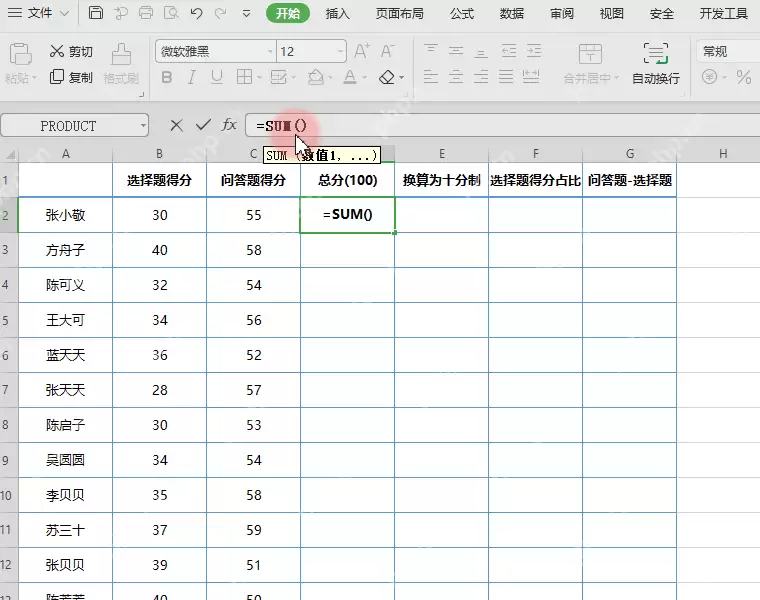Open the 开发工具 tab
The height and width of the screenshot is (600, 760).
click(x=724, y=14)
